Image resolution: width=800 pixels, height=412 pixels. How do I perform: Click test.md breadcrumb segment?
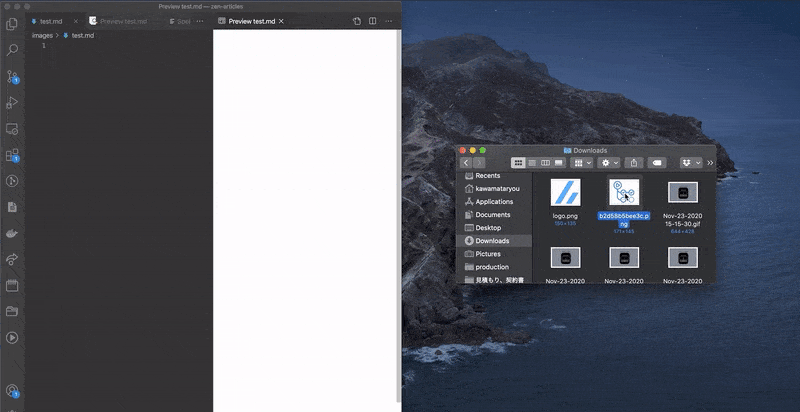[83, 36]
